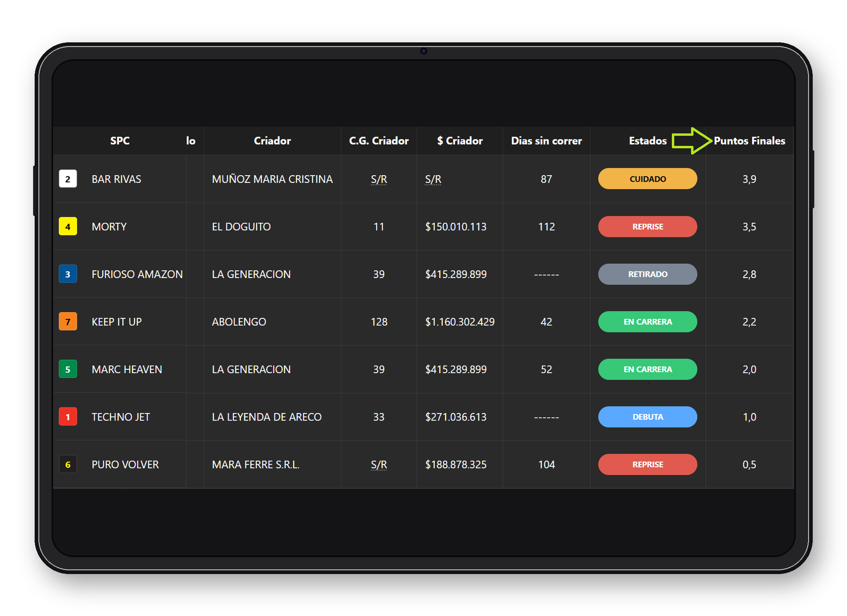847x616 pixels.
Task: Click the white number 2 badge
Action: coord(68,179)
